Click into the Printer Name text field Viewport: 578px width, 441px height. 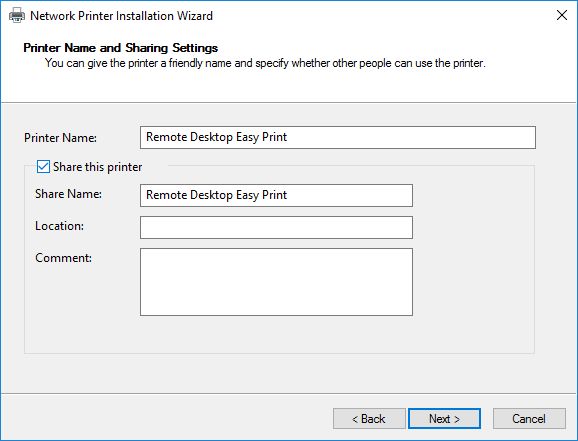pos(338,138)
